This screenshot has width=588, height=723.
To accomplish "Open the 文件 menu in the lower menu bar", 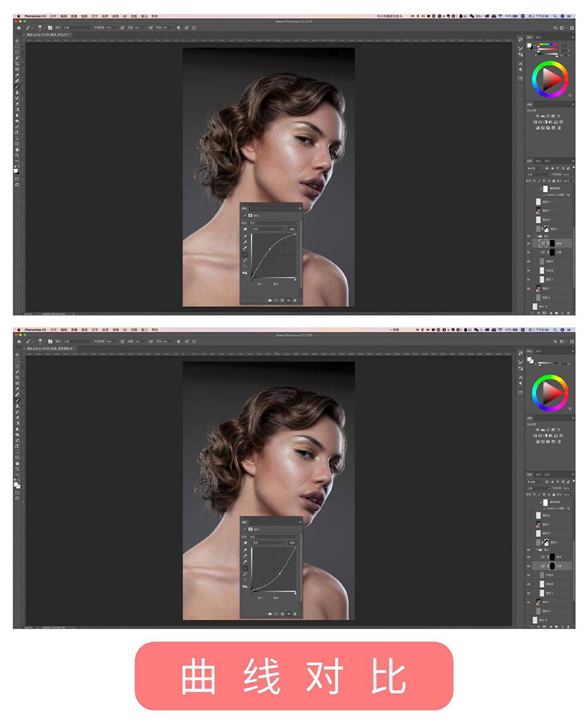I will [53, 329].
